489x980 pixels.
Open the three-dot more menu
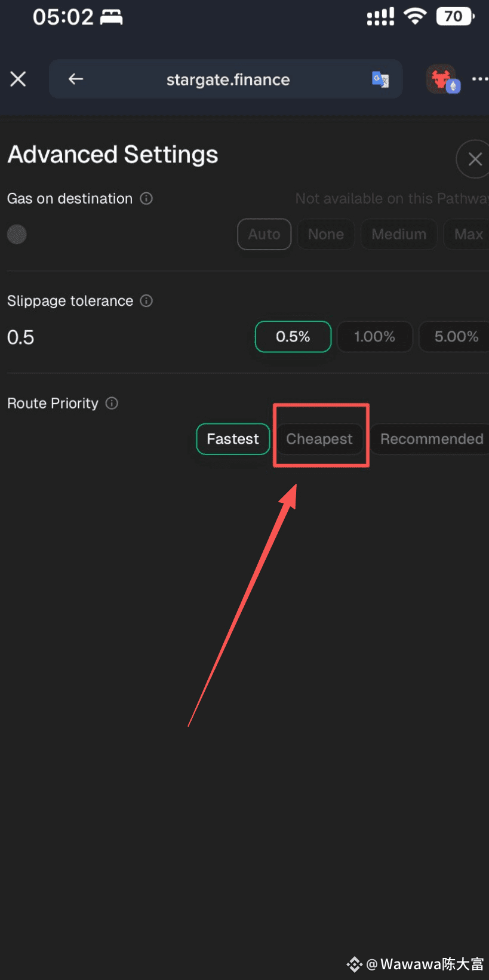[480, 79]
